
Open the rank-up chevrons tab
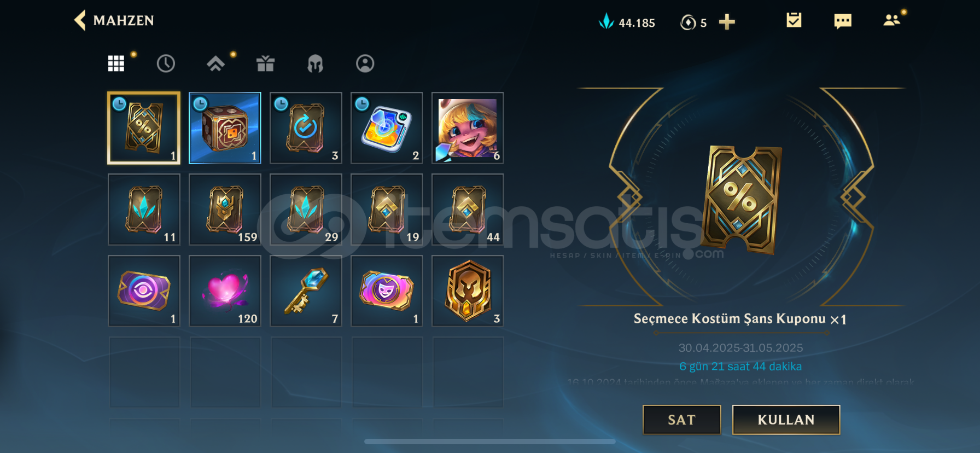(x=215, y=64)
